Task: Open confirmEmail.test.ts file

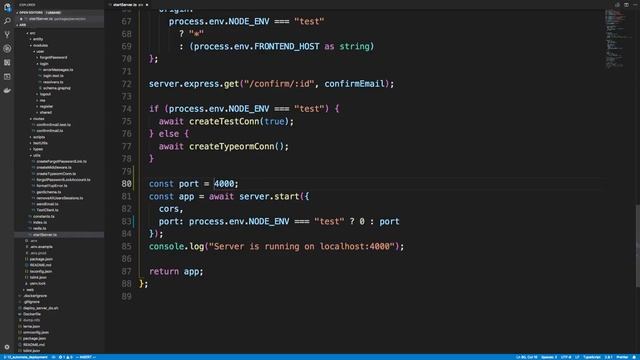Action: click(x=53, y=125)
